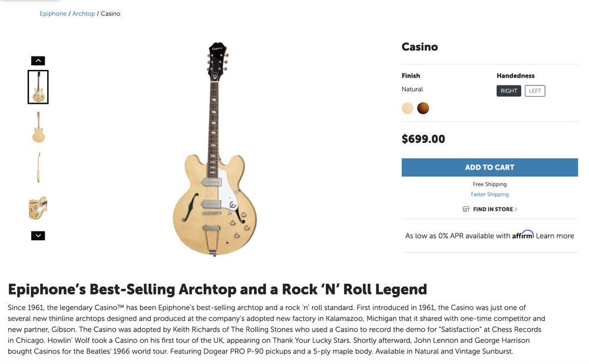Click the Casino breadcrumb text
The width and height of the screenshot is (589, 364).
pyautogui.click(x=110, y=14)
